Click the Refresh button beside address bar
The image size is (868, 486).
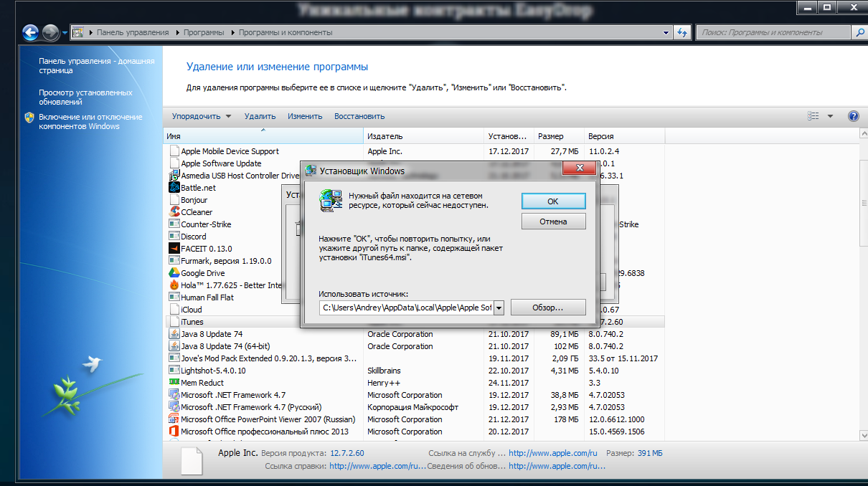click(683, 32)
